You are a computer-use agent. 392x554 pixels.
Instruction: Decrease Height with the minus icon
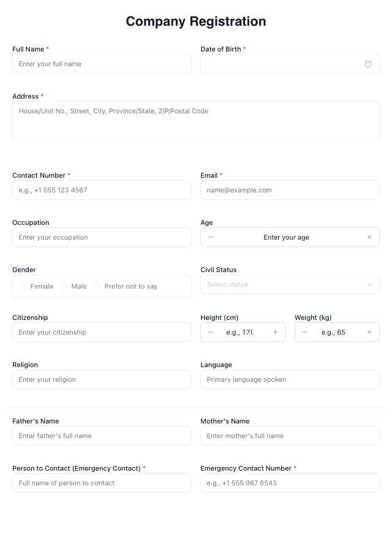click(211, 332)
